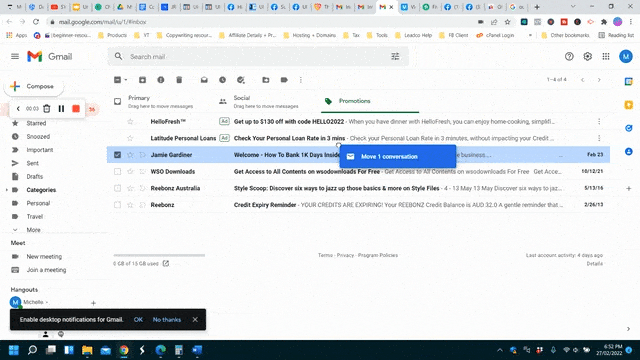The width and height of the screenshot is (640, 360).
Task: Click the Search mail field
Action: (x=257, y=56)
